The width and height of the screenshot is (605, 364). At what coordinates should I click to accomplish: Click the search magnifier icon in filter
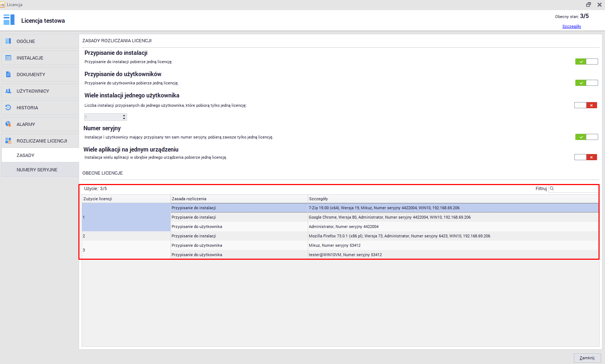point(552,189)
